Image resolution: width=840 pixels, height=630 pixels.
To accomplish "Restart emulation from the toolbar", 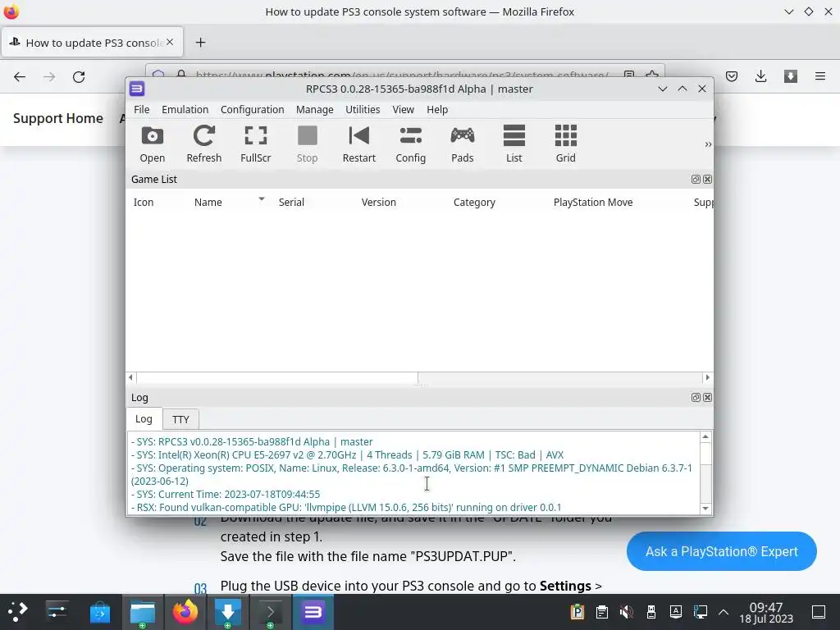I will 359,144.
